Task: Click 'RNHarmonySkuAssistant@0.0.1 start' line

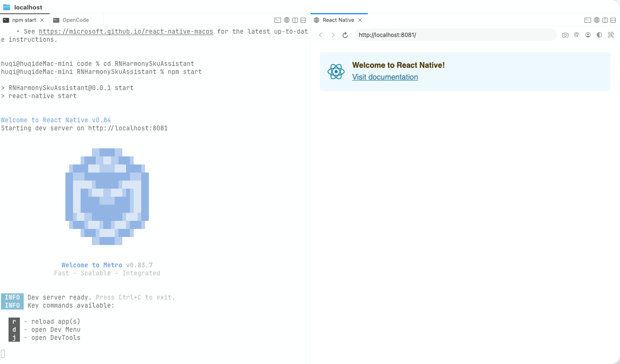Action: pos(67,88)
